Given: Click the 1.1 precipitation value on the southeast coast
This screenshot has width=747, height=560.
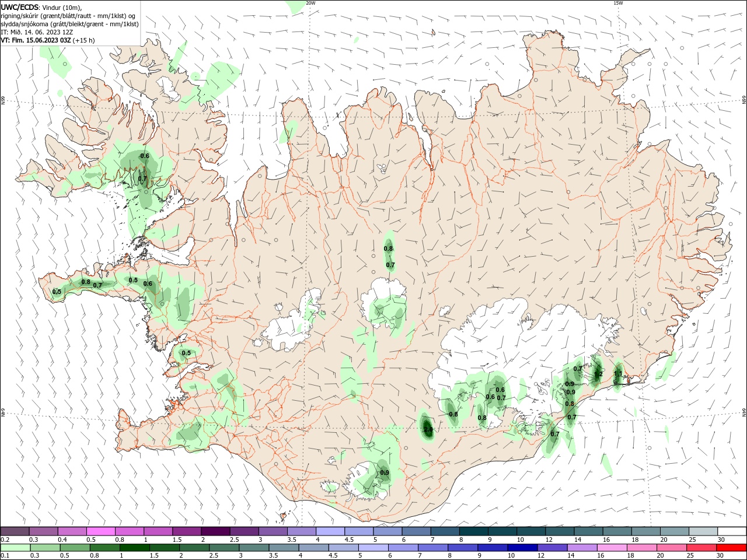Looking at the screenshot, I should pyautogui.click(x=618, y=374).
